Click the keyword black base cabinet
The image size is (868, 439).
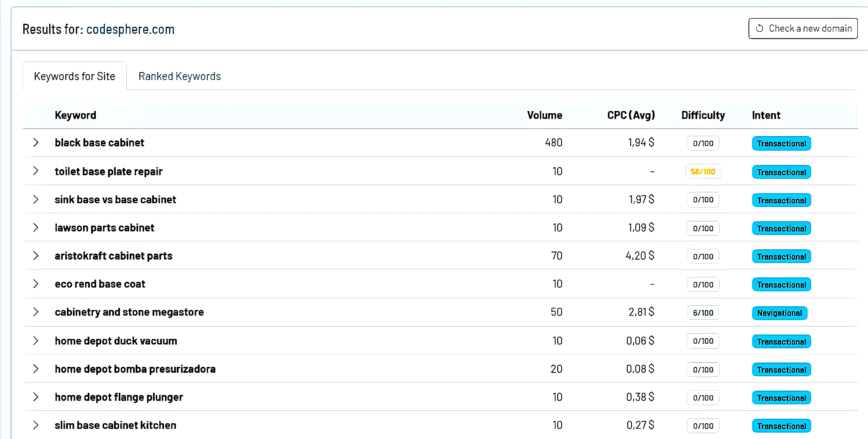pyautogui.click(x=100, y=143)
